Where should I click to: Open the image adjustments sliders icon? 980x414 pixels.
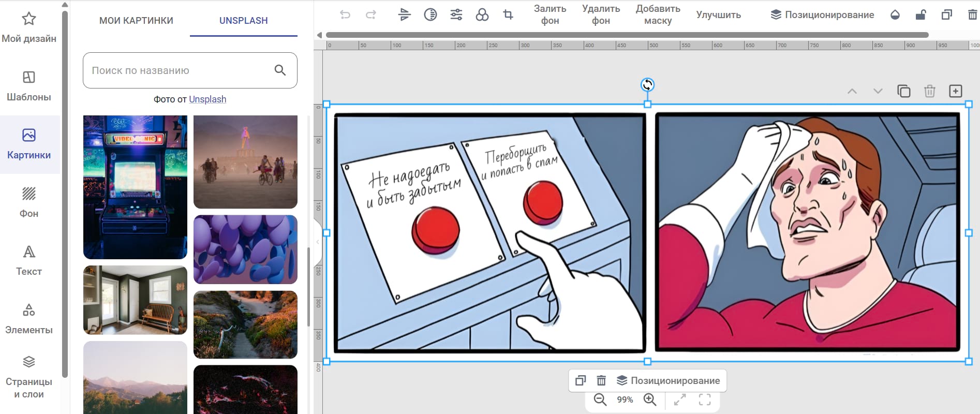(x=456, y=15)
